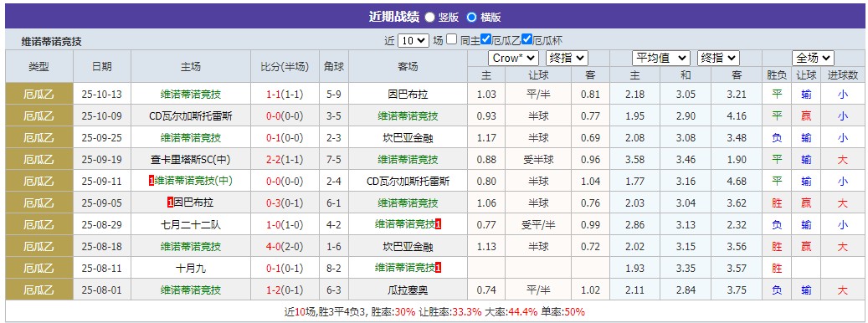Click the 比分(半场) column header
This screenshot has width=868, height=323.
click(285, 66)
